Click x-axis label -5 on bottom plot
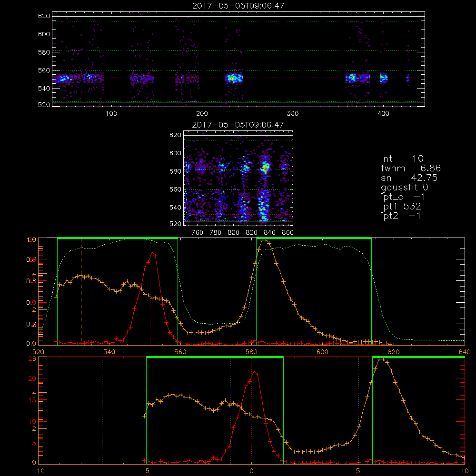This screenshot has height=476, width=476. click(x=145, y=471)
